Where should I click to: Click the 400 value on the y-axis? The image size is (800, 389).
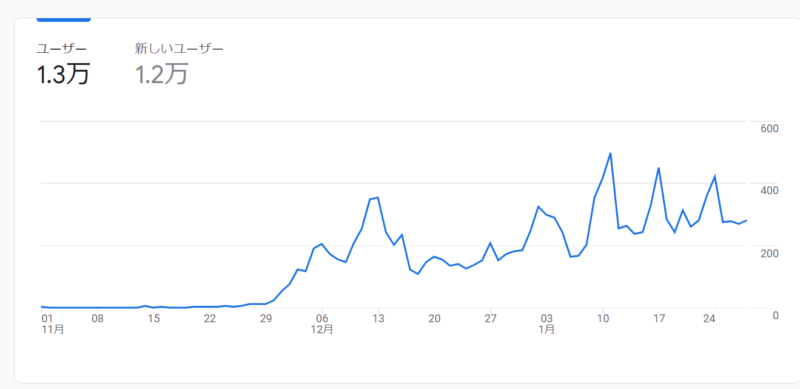pyautogui.click(x=769, y=190)
